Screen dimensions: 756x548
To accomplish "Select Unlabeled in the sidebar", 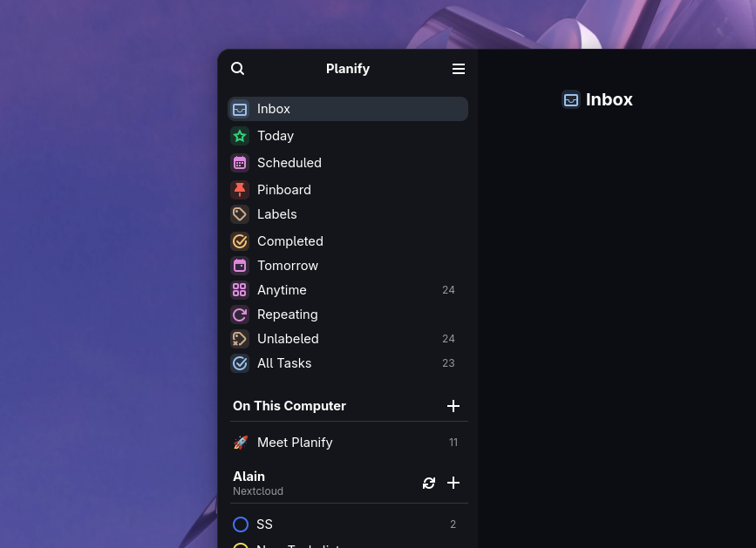I will point(288,339).
